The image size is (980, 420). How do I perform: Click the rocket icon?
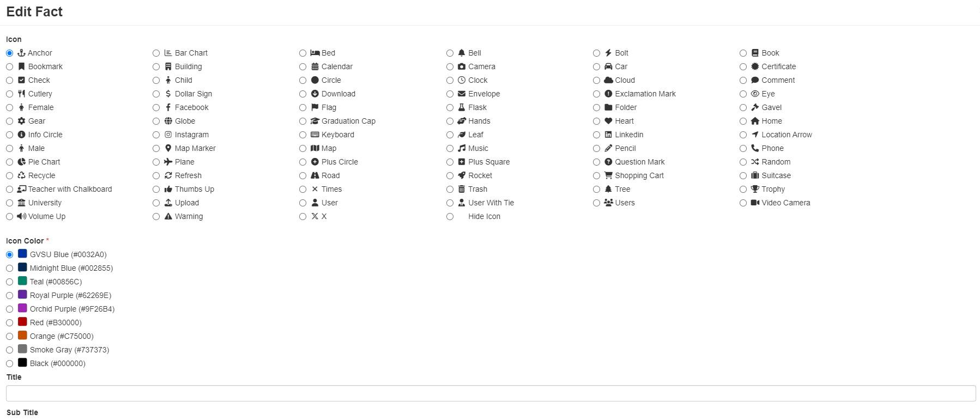462,175
